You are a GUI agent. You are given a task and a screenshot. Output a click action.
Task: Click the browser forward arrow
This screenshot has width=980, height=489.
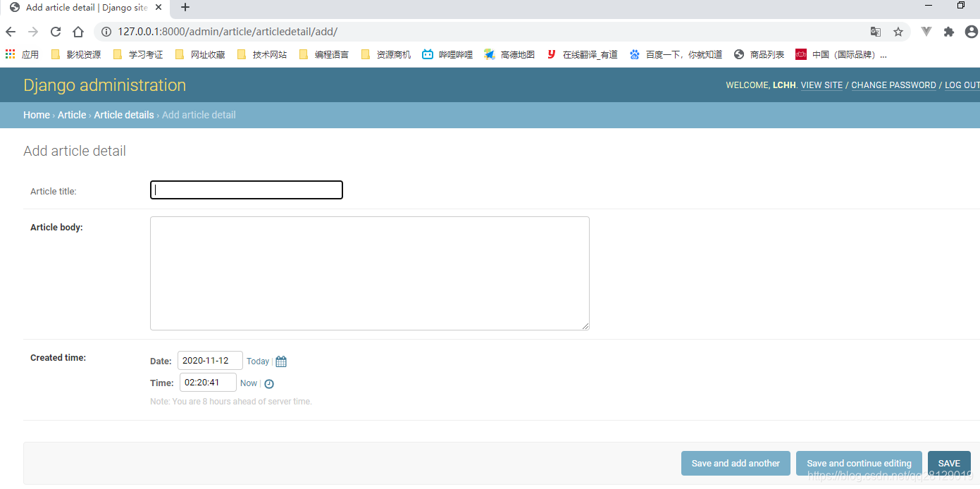coord(33,32)
